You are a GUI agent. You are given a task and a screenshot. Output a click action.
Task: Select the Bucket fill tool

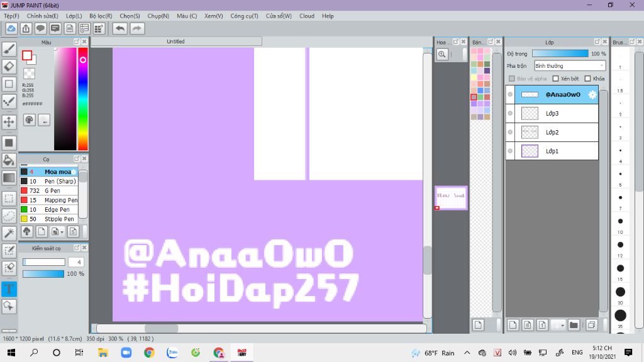pyautogui.click(x=9, y=160)
